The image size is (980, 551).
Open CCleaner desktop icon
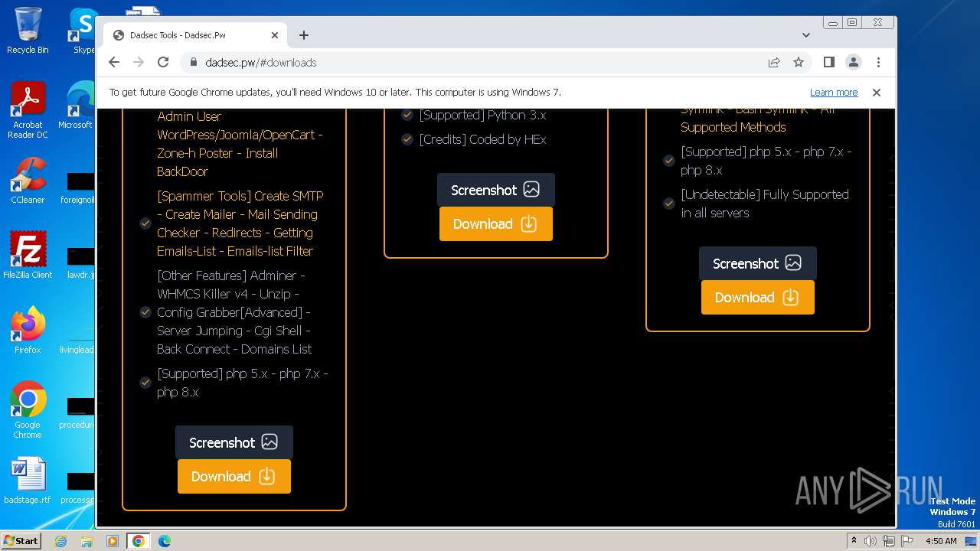28,181
